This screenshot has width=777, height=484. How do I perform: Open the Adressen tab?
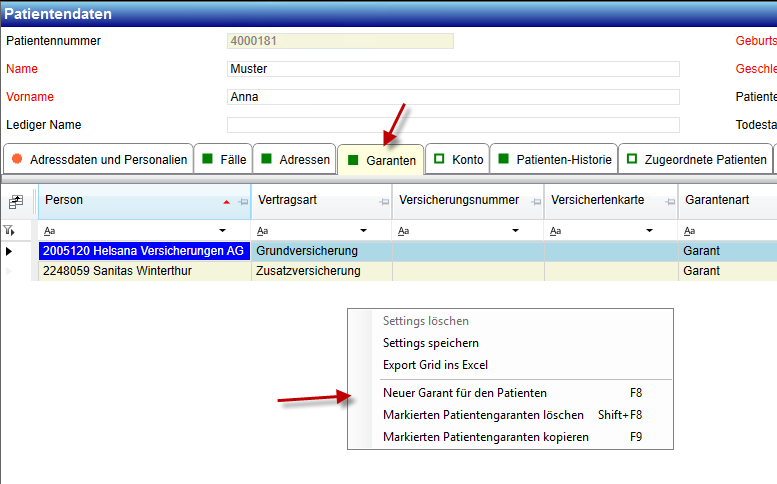(x=294, y=159)
